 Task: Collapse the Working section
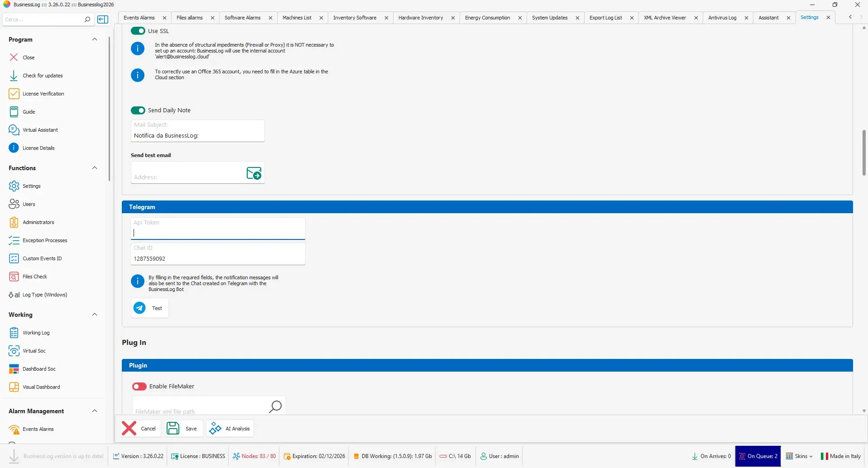coord(95,315)
